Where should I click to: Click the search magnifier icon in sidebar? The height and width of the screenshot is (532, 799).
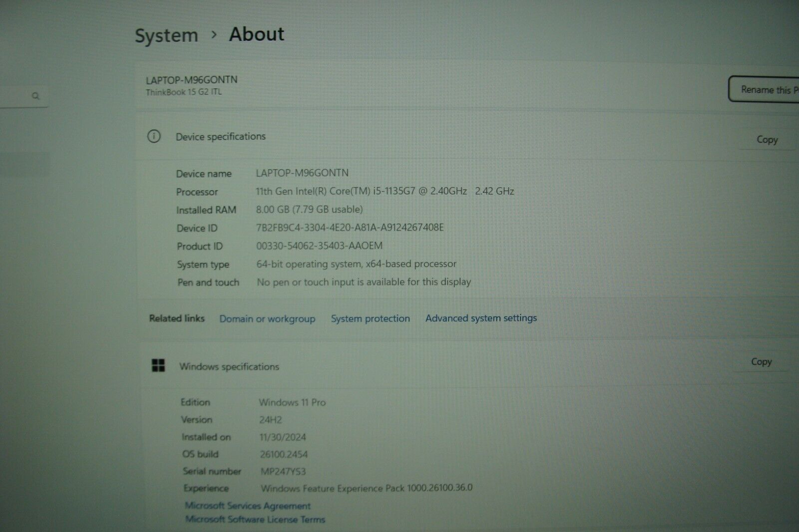pyautogui.click(x=35, y=96)
